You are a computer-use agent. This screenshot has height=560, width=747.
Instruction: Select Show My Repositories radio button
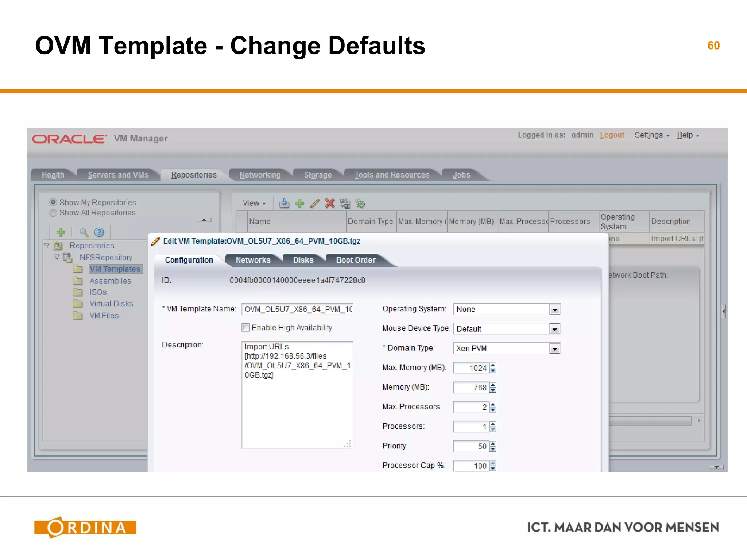53,202
